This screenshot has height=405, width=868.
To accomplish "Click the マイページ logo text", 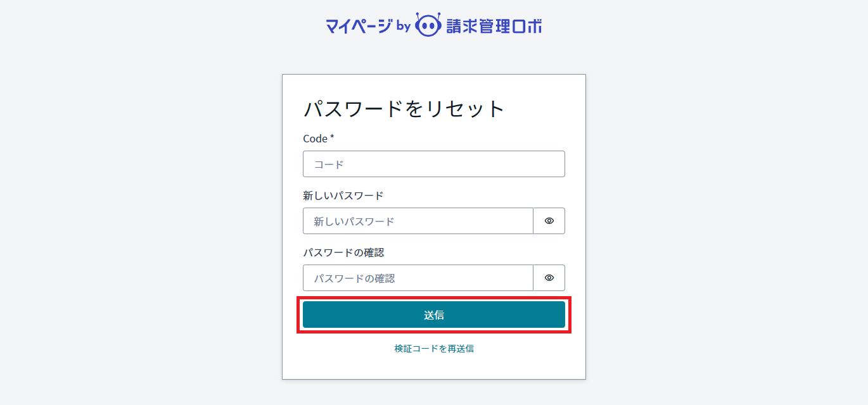I will click(359, 26).
